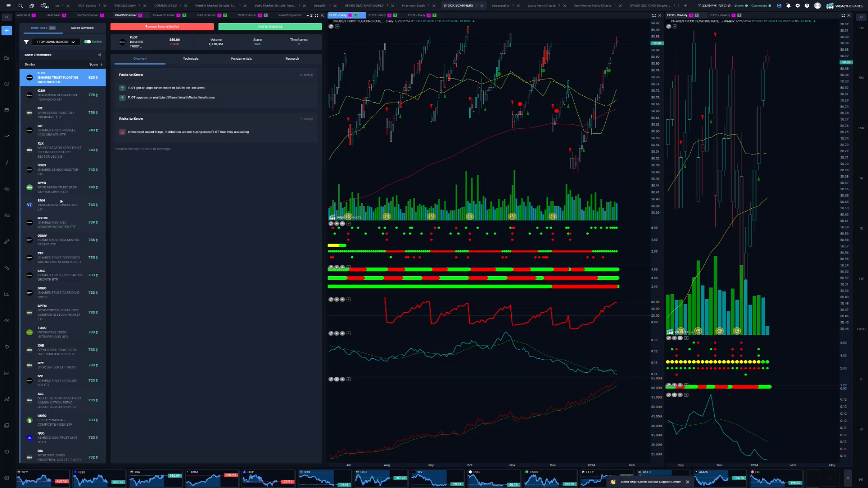Toggle the Bullish switch
The width and height of the screenshot is (868, 488).
point(87,42)
